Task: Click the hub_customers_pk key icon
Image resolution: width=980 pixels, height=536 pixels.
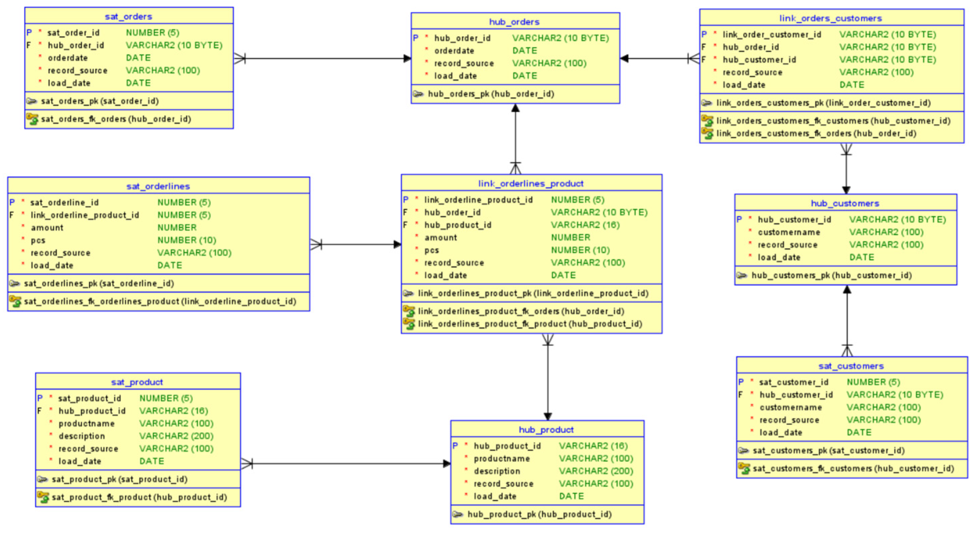Action: point(742,275)
